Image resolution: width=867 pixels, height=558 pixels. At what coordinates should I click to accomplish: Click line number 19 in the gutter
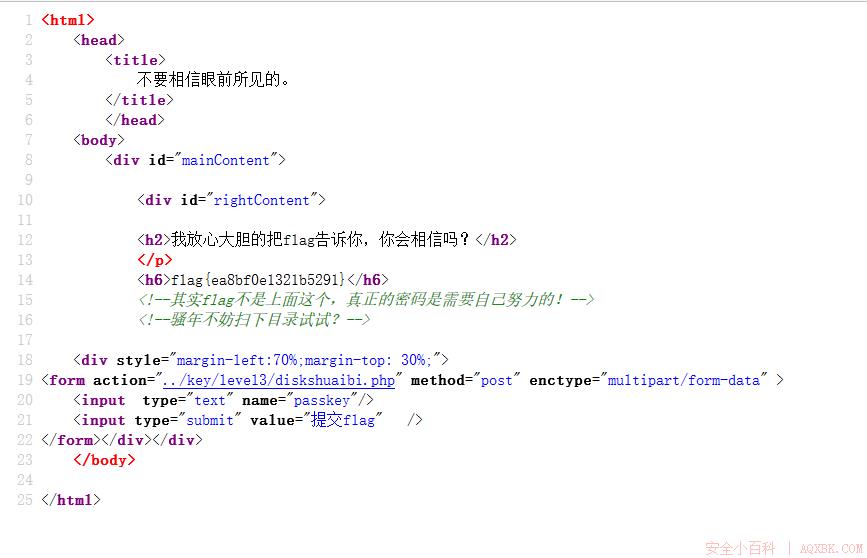[x=25, y=380]
